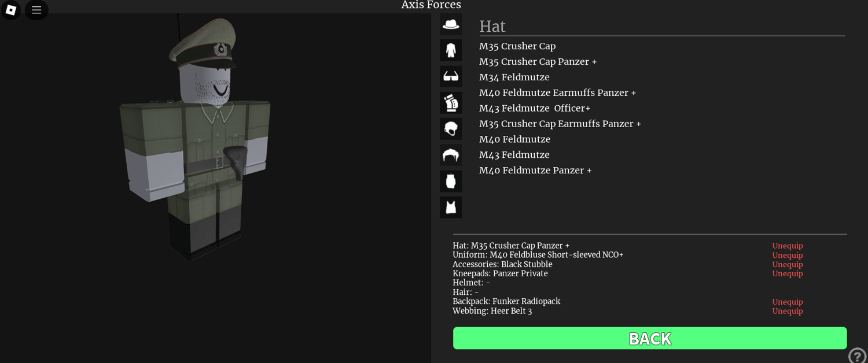
Task: Open the help question mark icon
Action: pos(857,355)
